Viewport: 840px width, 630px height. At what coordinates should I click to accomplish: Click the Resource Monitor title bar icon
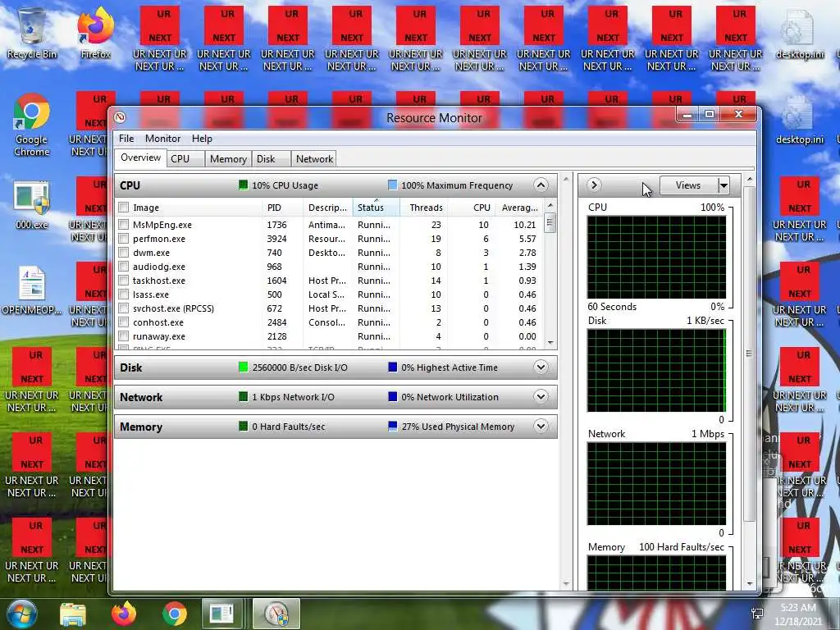pyautogui.click(x=120, y=117)
